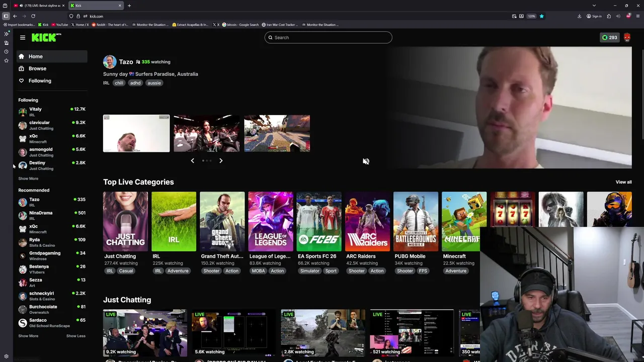The image size is (644, 362).
Task: Open browser application menu
Action: tap(637, 16)
